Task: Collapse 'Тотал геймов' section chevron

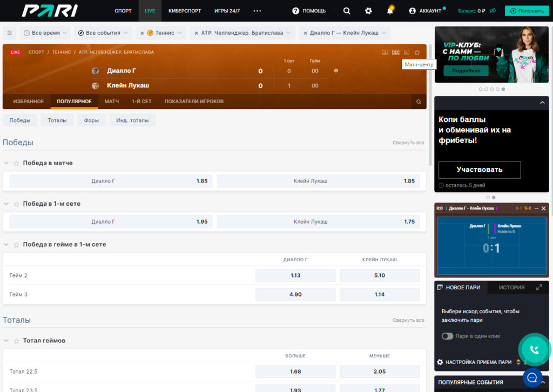Action: pyautogui.click(x=6, y=341)
